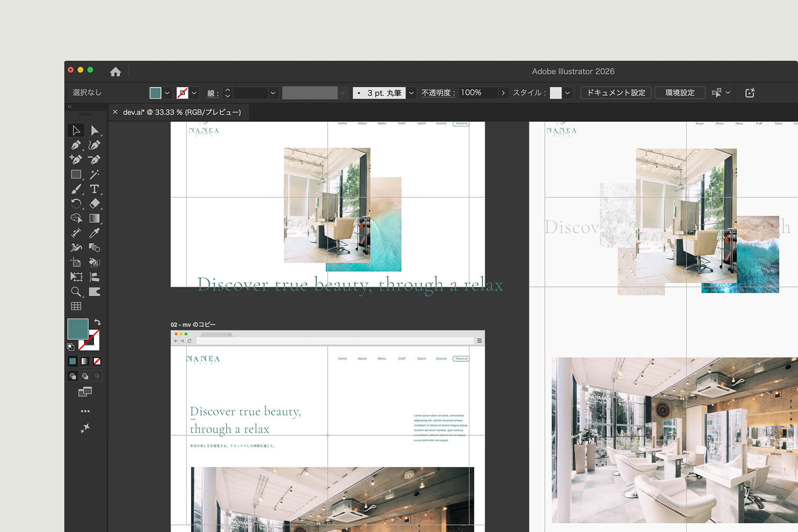Switch to gradient color mode
The width and height of the screenshot is (798, 532).
click(85, 361)
